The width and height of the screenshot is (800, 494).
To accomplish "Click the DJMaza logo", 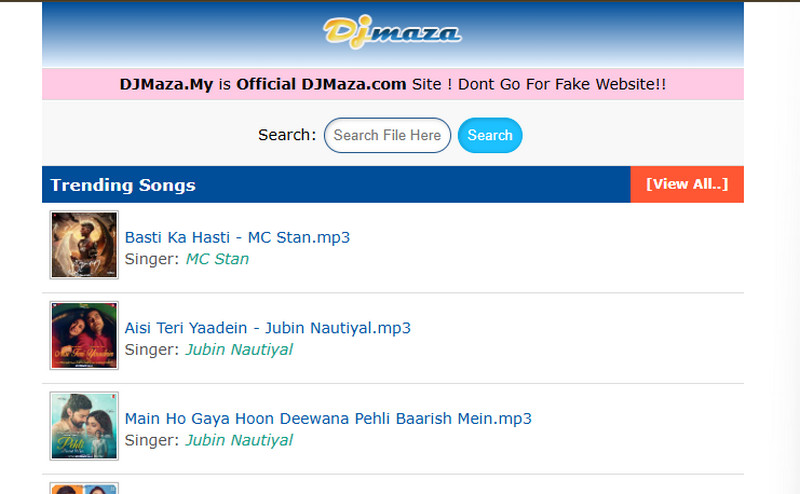I will coord(392,32).
